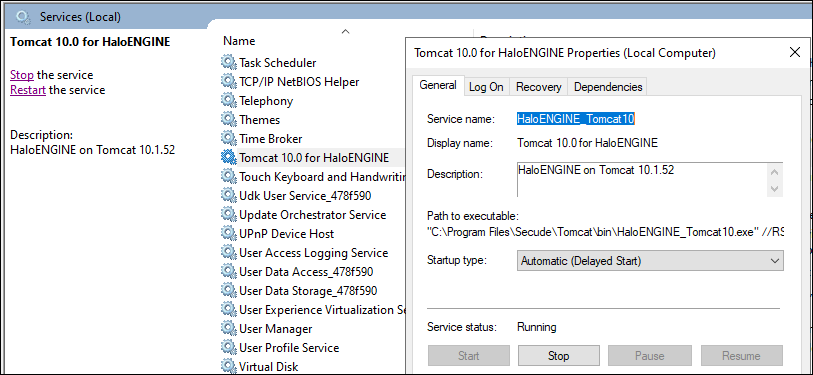
Task: Click the Touch Keyboard and Handwriting gear icon
Action: pos(228,176)
